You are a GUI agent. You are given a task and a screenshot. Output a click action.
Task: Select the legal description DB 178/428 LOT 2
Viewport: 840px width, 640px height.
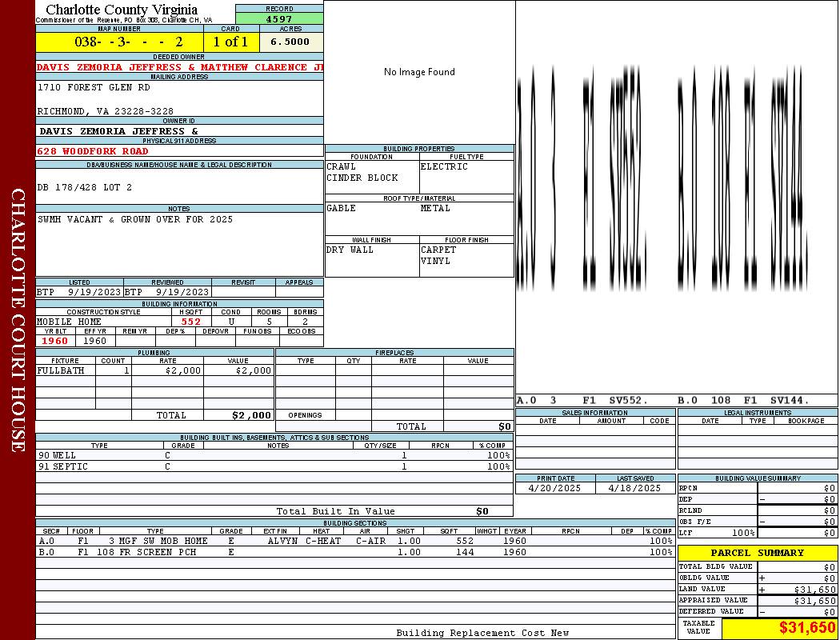tap(85, 187)
